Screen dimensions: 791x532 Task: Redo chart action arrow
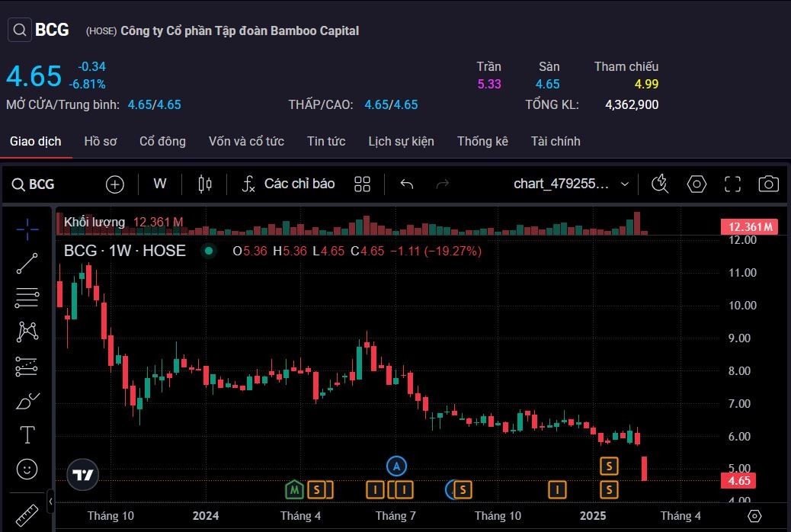tap(443, 184)
